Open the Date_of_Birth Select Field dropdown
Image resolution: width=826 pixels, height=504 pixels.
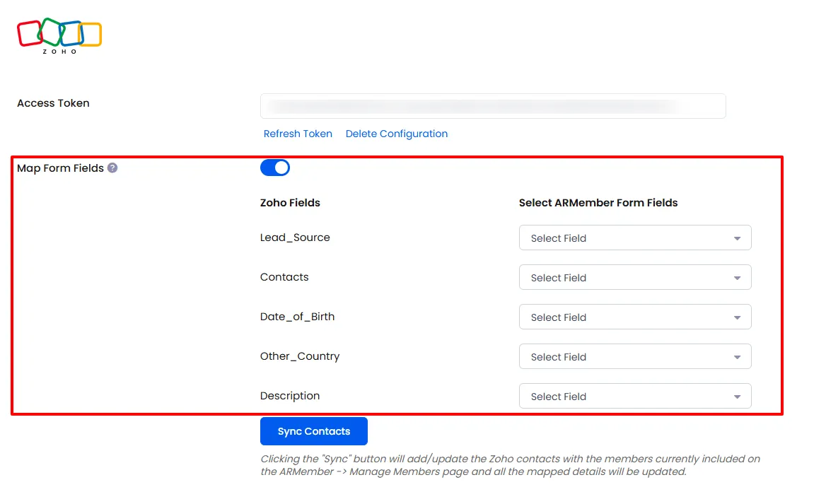pyautogui.click(x=634, y=317)
